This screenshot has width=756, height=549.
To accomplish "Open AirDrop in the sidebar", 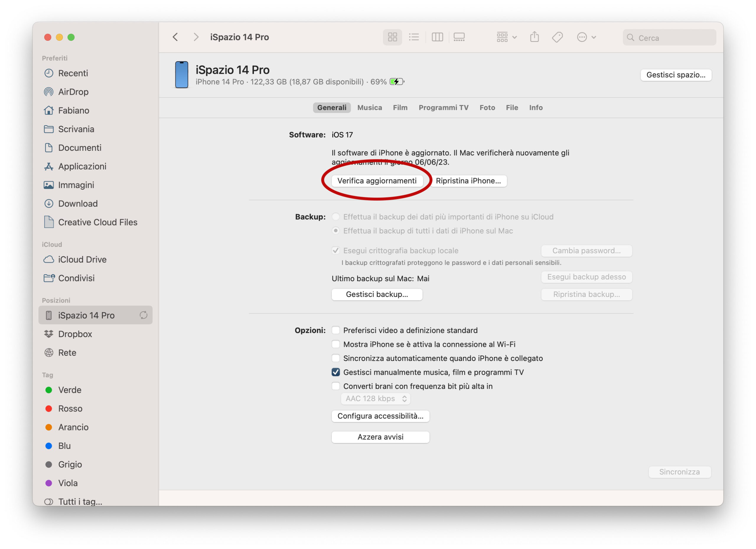I will [73, 91].
